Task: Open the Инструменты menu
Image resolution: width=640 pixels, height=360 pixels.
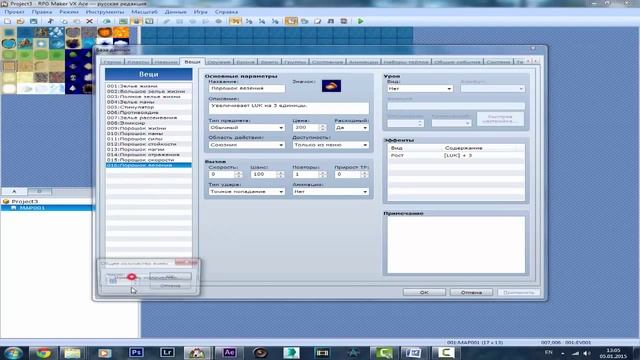Action: click(105, 12)
